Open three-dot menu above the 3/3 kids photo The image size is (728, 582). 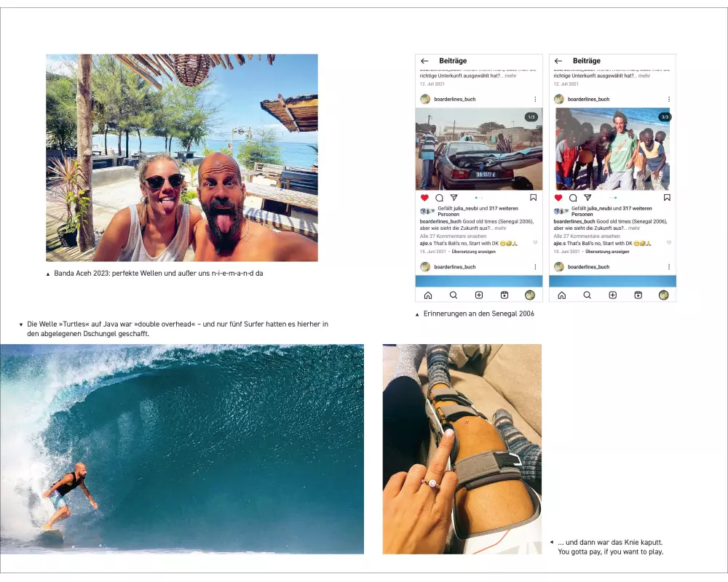point(668,100)
